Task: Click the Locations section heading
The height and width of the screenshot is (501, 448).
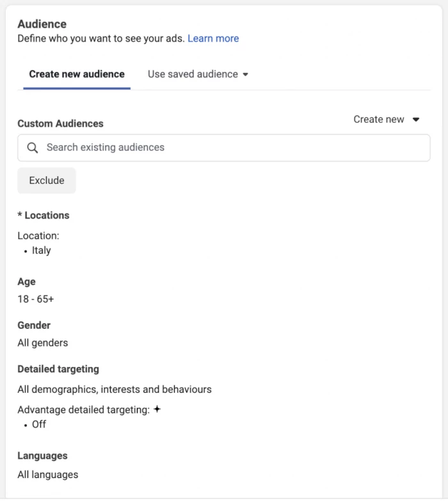Action: [x=44, y=215]
